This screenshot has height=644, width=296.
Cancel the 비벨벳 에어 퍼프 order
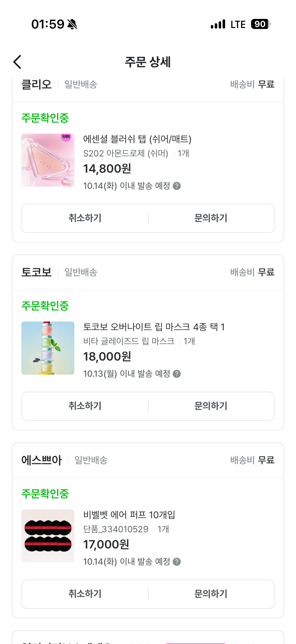click(85, 594)
